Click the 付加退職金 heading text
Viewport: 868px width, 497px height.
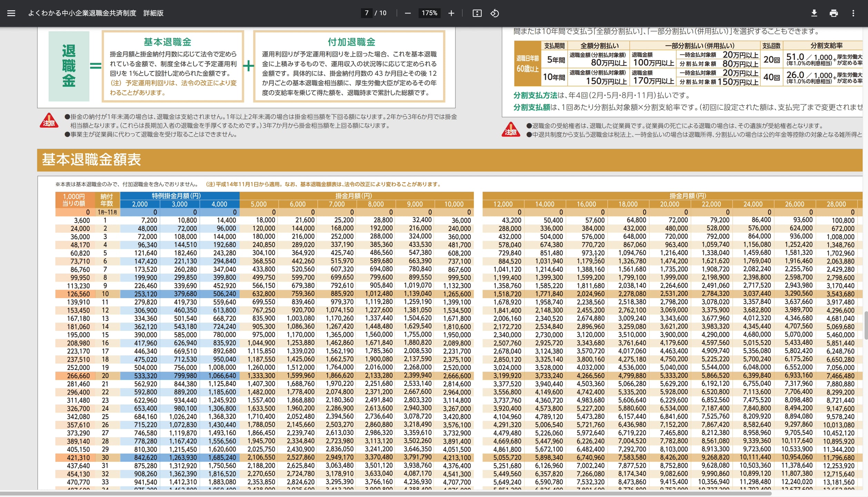coord(352,42)
